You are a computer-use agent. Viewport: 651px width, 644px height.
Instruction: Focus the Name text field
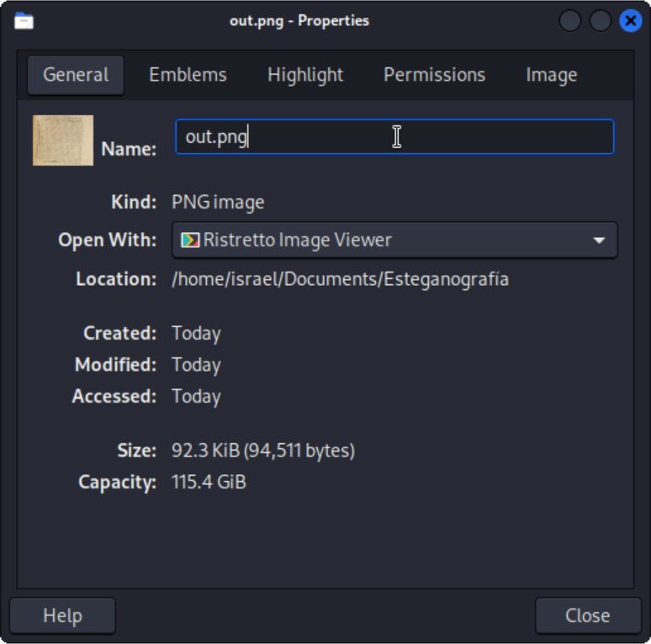click(394, 137)
